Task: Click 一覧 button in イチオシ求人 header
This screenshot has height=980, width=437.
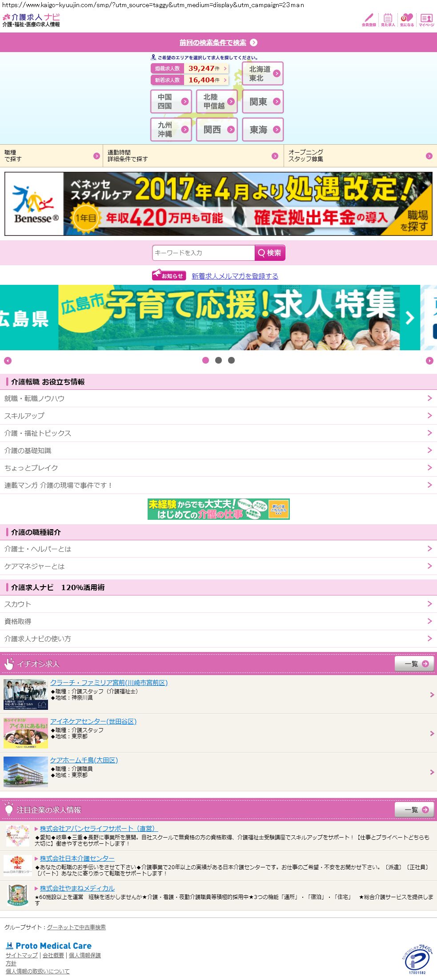Action: coord(414,664)
